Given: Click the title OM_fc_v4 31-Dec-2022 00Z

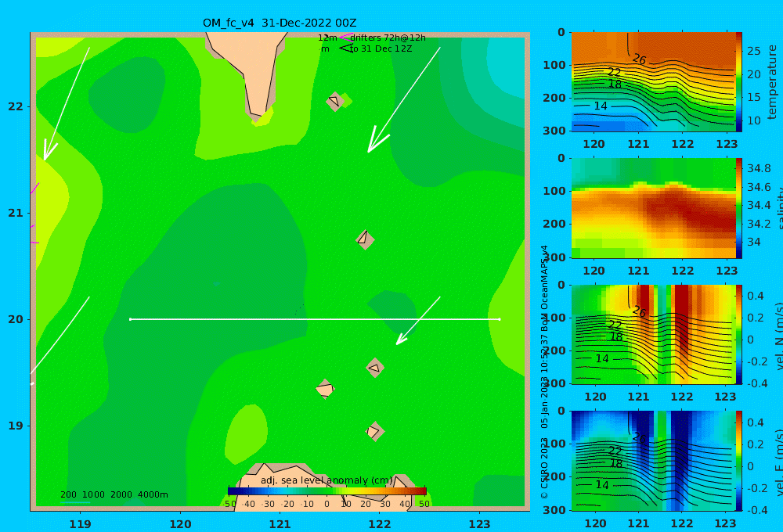Looking at the screenshot, I should (280, 23).
